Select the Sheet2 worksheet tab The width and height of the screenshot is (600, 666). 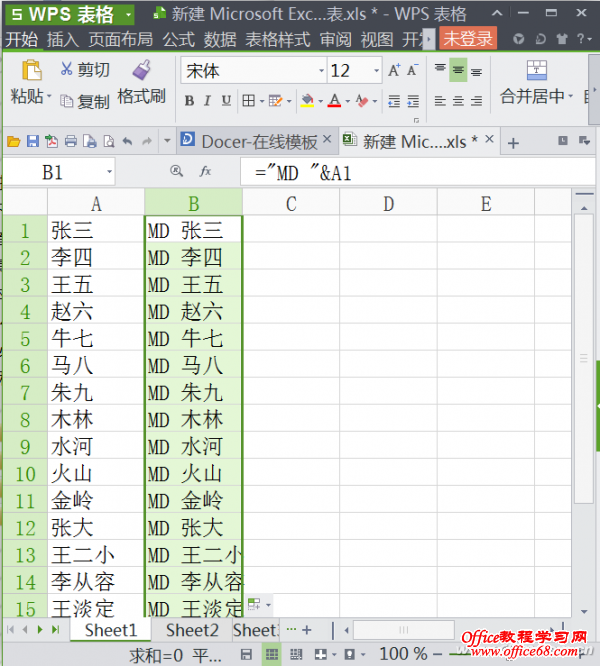192,630
